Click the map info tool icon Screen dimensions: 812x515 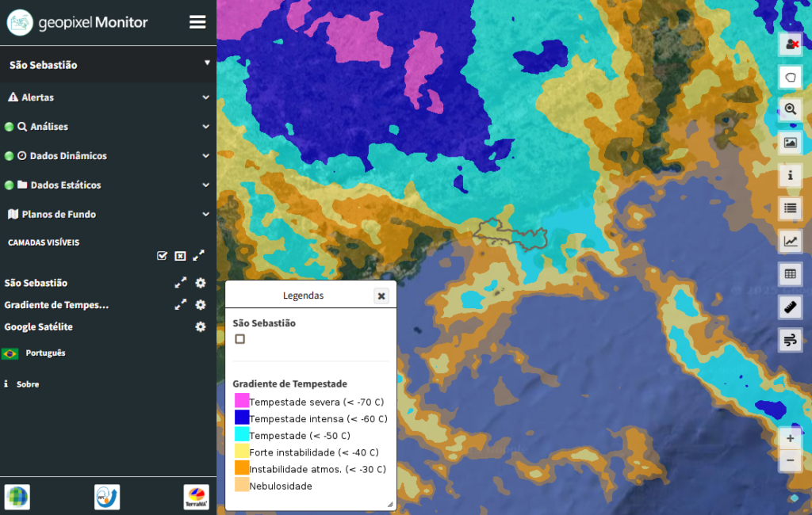(790, 175)
